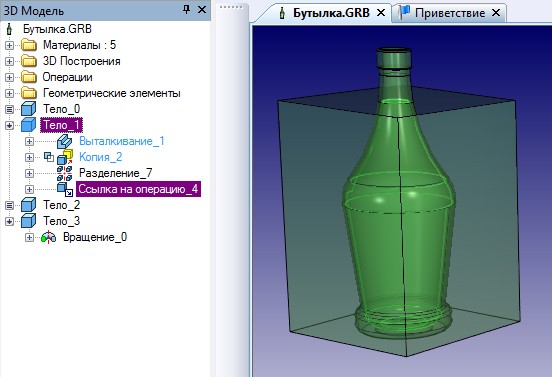This screenshot has width=552, height=377.
Task: Toggle boolean marker beside Копия_2
Action: (49, 157)
